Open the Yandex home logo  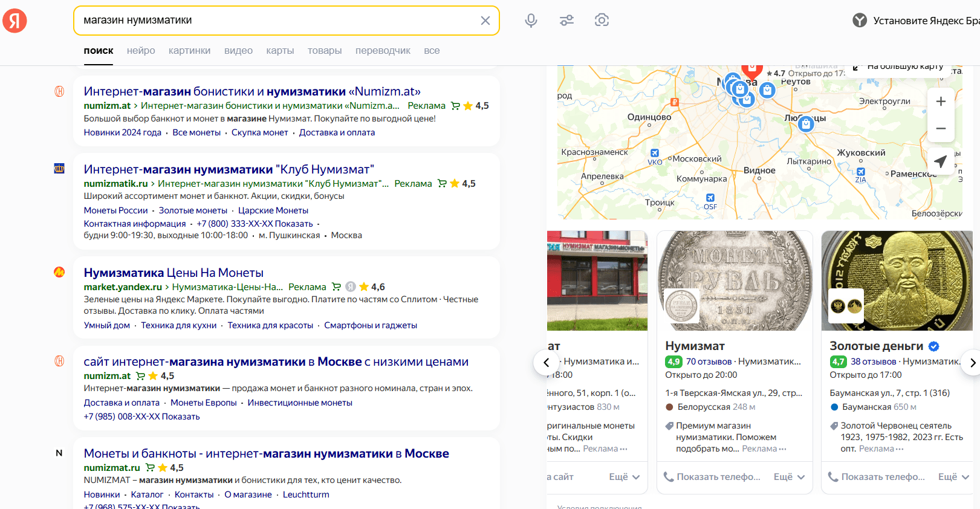pyautogui.click(x=15, y=21)
